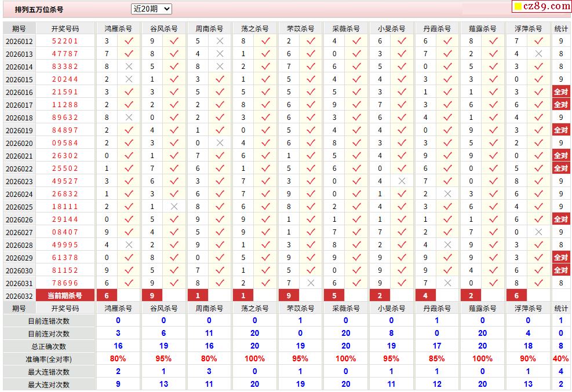Viewport: 572px width, 392px height.
Task: Click the X mark for 谷风杀号 in row 2026025
Action: tap(174, 207)
